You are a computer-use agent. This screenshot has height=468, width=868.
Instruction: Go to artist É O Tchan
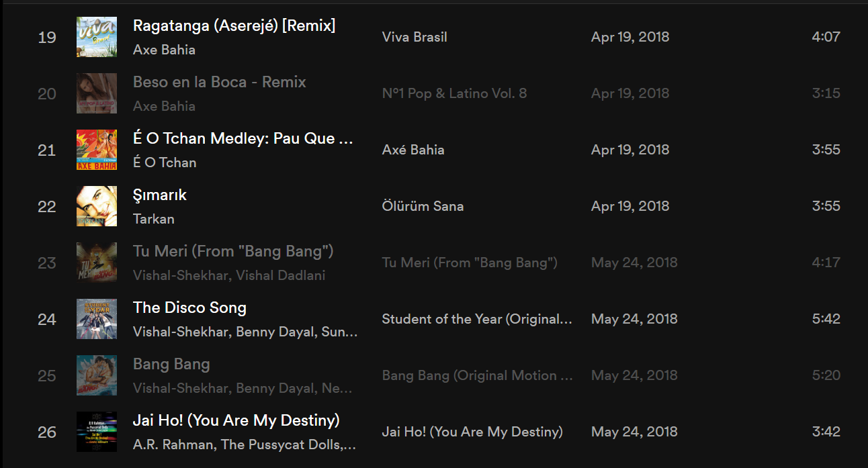tap(165, 162)
